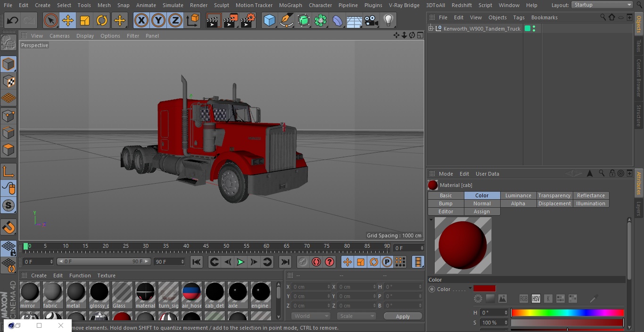Toggle X axis lock
Screen dimensions: 644x332
[141, 20]
